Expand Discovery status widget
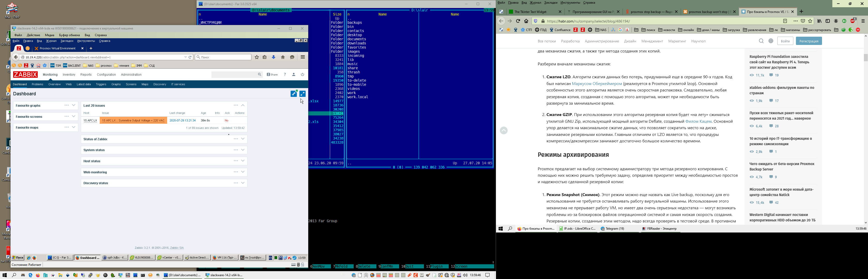 point(243,183)
